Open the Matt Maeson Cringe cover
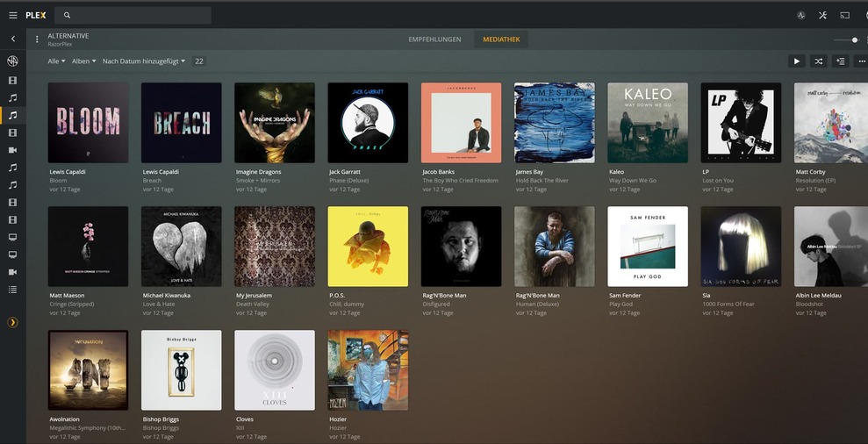Viewport: 868px width, 444px height. tap(88, 247)
